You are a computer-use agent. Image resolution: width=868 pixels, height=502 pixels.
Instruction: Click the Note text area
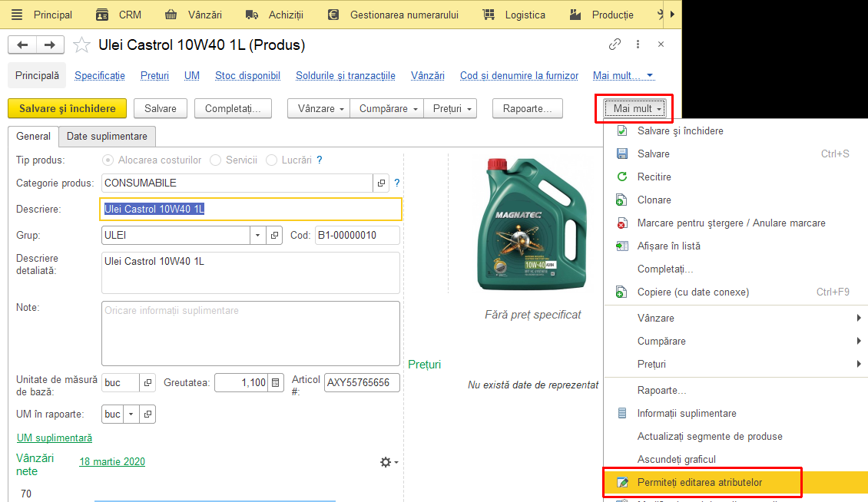click(x=250, y=333)
